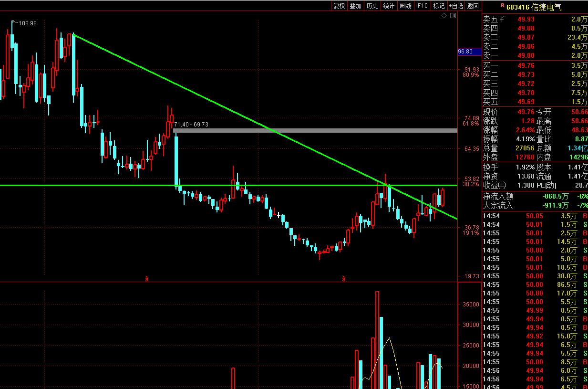Click the 61.8% Fibonacci level label
588x389 pixels.
471,124
